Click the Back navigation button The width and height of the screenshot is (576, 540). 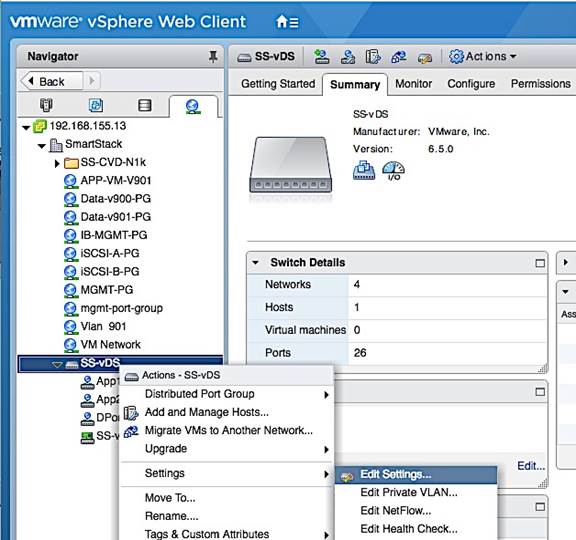coord(51,81)
